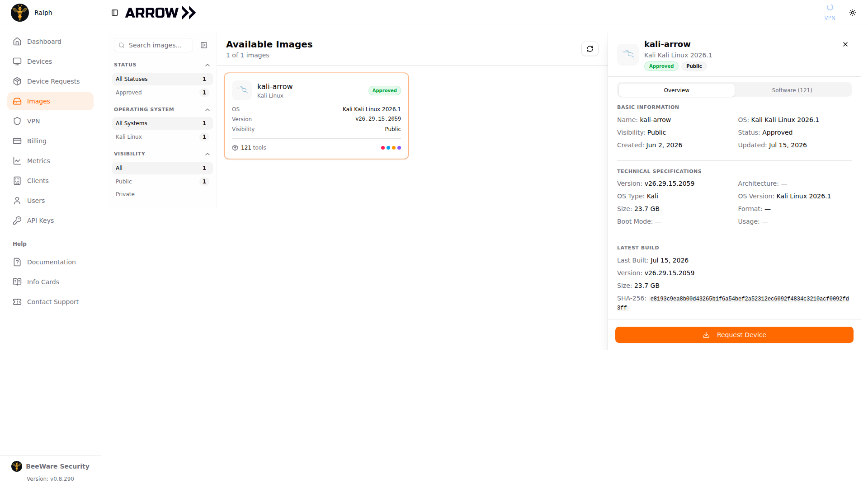Open the kali-arrow image card title
The width and height of the screenshot is (868, 488).
pyautogui.click(x=275, y=86)
